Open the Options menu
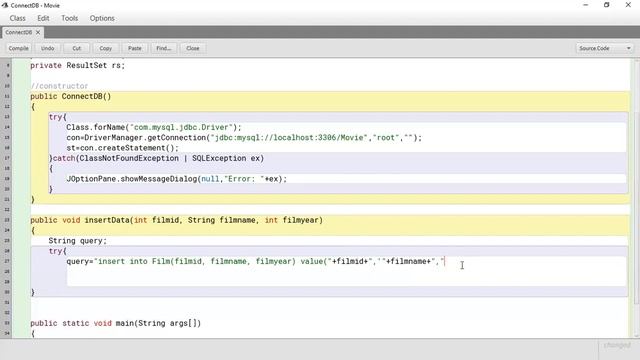The height and width of the screenshot is (360, 640). click(102, 18)
